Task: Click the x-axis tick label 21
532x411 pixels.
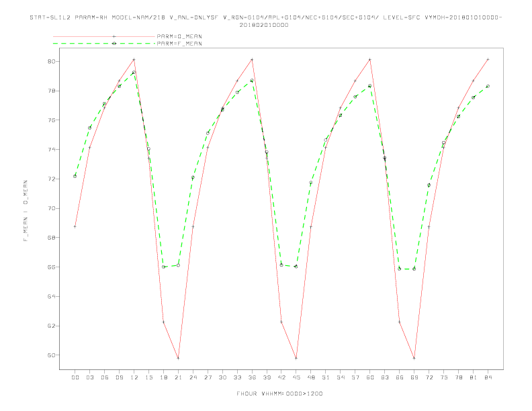Action: tap(178, 377)
